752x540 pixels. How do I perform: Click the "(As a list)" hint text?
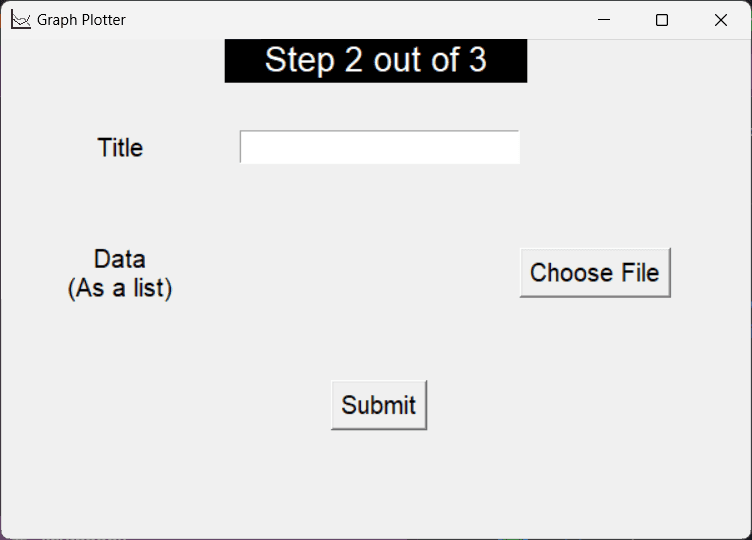120,289
